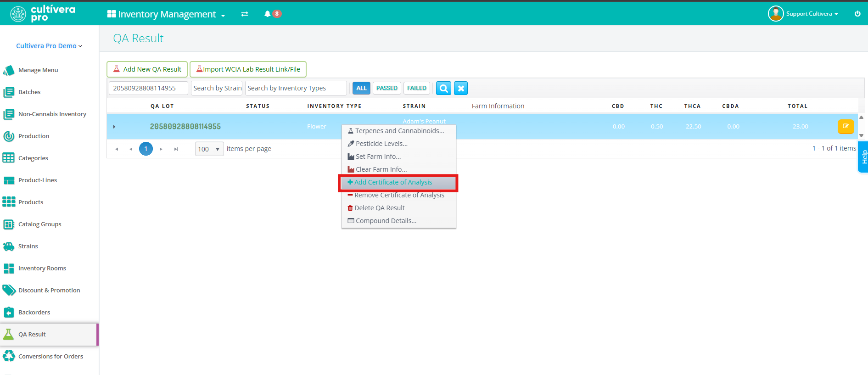
Task: Expand row 20580928808114955 details
Action: coord(114,127)
